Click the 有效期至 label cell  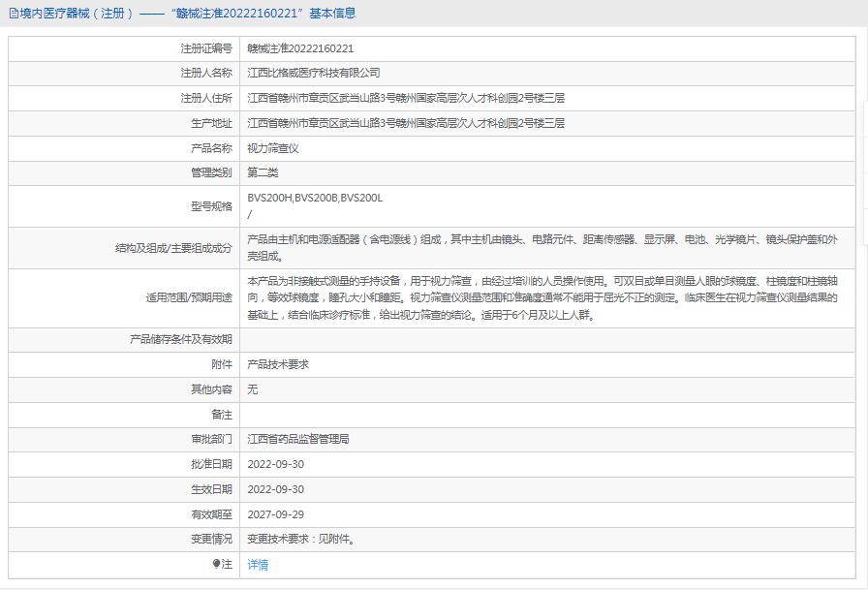[124, 514]
